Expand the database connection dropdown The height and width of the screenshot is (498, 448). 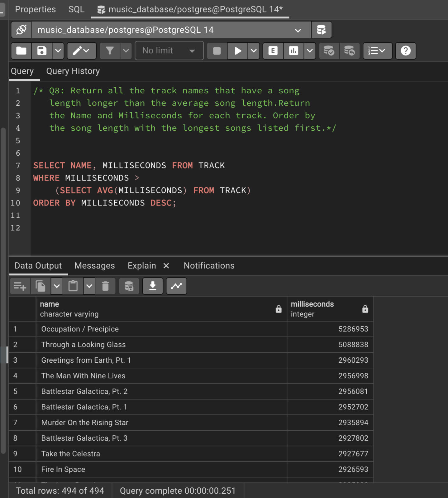(298, 30)
